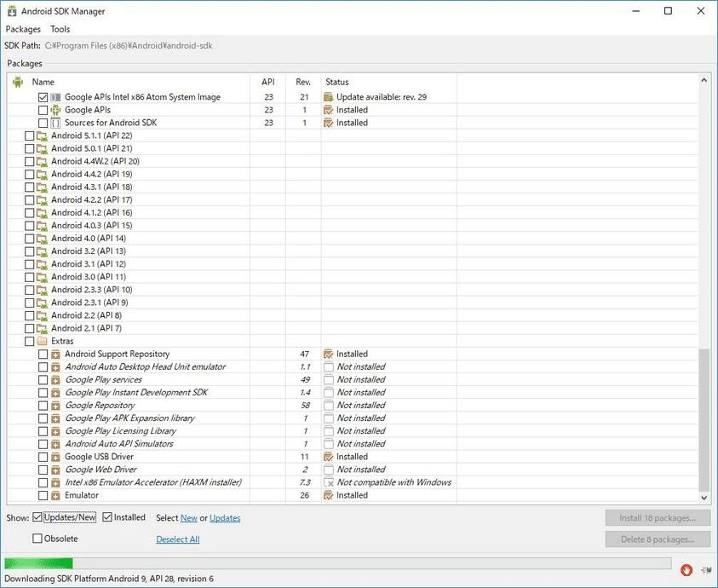Click the Not installed status icon for Google Web Driver

coord(328,470)
